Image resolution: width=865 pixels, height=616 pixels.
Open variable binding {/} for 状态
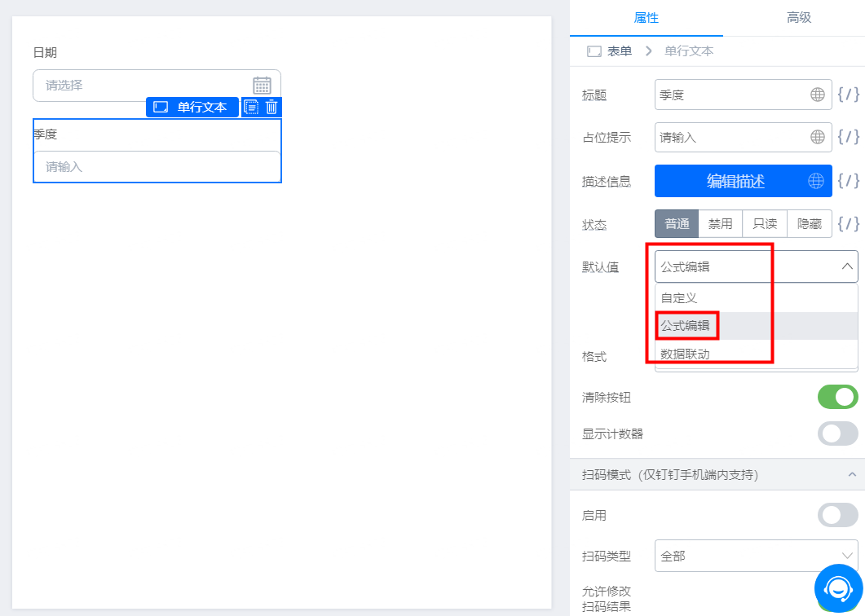[849, 223]
